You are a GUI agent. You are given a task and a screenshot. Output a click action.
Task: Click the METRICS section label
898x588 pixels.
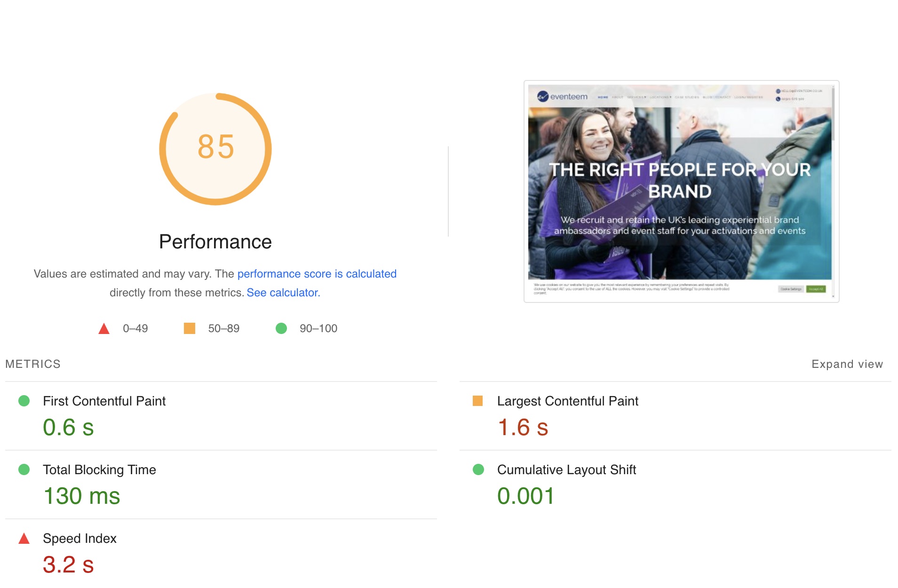point(33,364)
